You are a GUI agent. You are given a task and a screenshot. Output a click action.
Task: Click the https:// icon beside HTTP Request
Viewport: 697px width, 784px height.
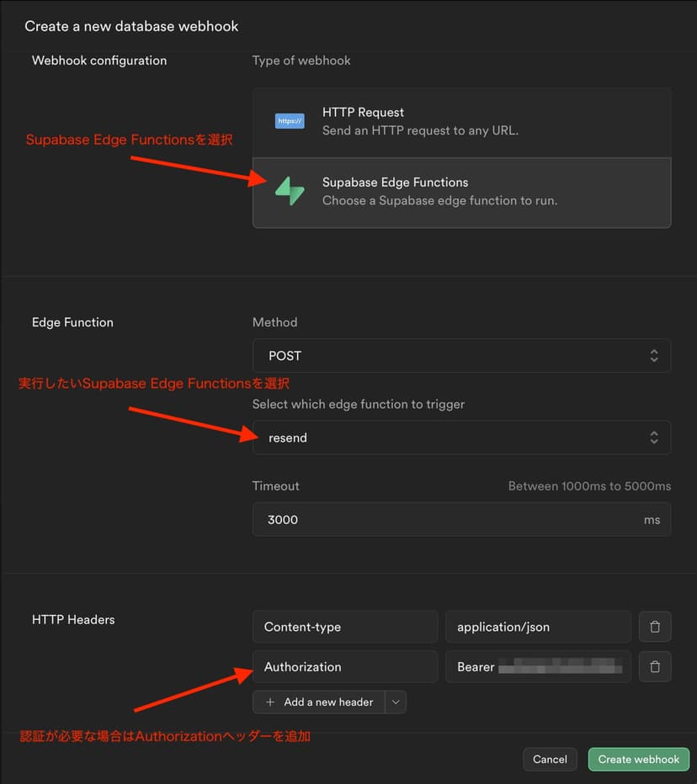pos(290,120)
